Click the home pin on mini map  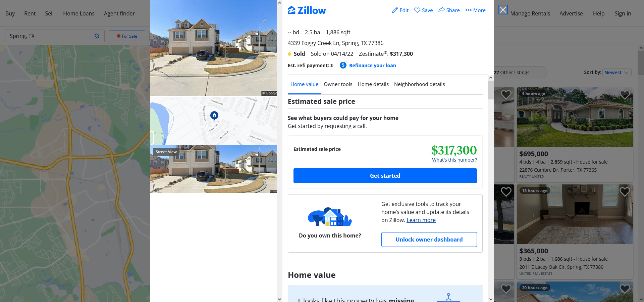(214, 116)
